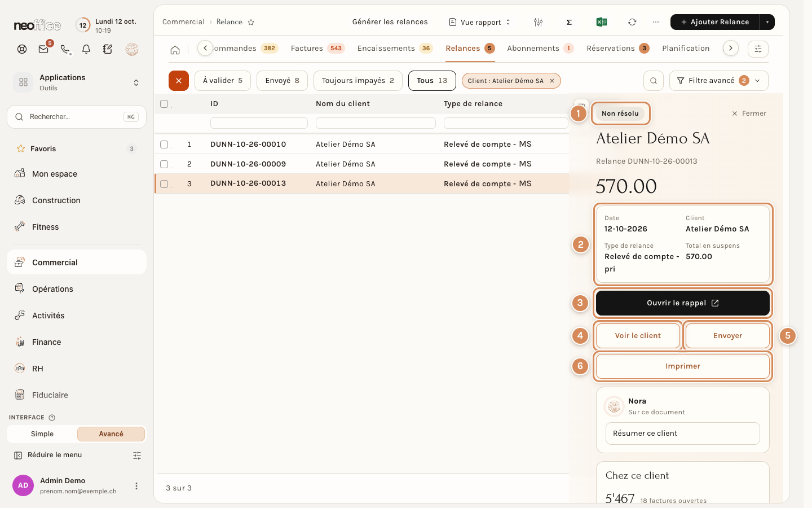
Task: Filter by Toujours impayés status
Action: (358, 81)
